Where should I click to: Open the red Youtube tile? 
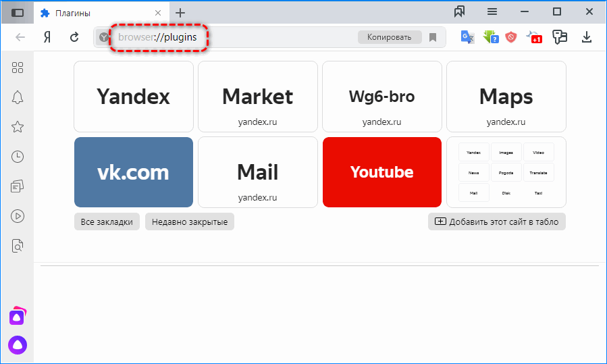pos(381,172)
